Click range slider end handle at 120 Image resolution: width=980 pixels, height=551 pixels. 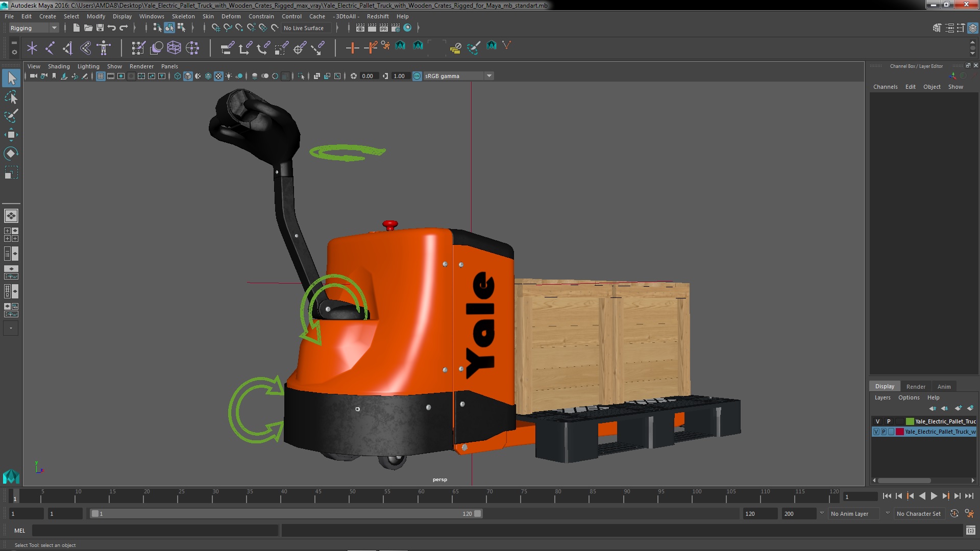(x=477, y=514)
